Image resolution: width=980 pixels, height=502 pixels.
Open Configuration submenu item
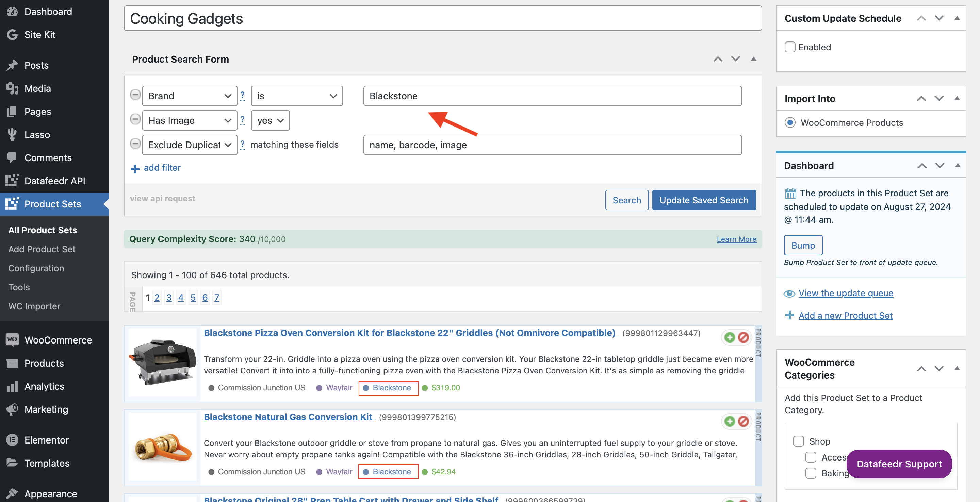tap(36, 268)
